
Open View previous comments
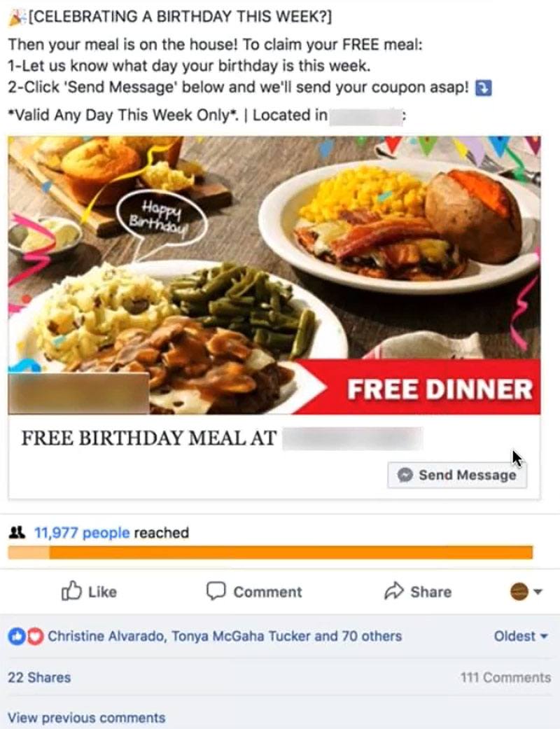(86, 717)
